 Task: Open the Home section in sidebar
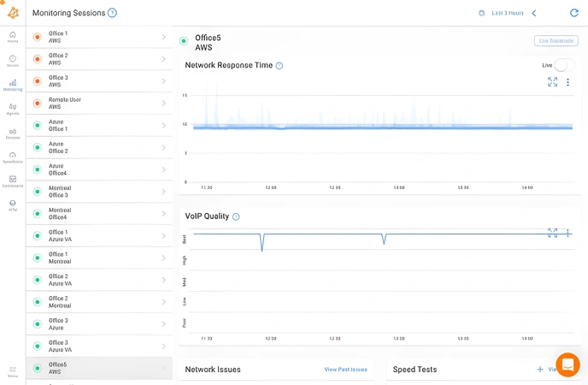[13, 37]
